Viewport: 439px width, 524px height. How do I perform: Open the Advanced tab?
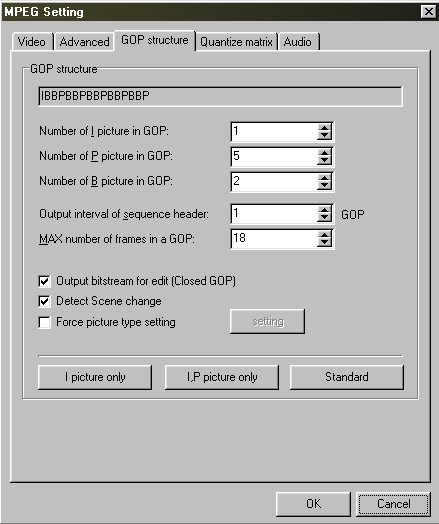coord(84,42)
